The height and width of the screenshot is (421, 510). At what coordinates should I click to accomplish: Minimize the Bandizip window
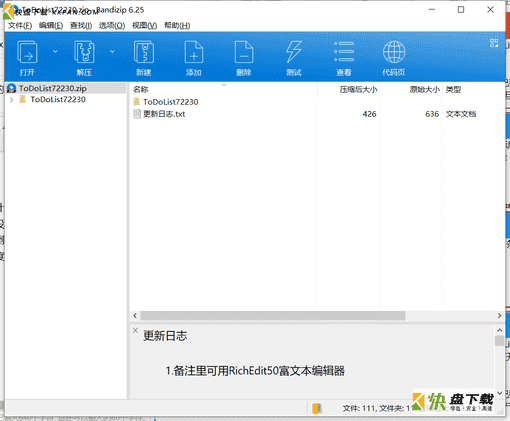click(432, 10)
